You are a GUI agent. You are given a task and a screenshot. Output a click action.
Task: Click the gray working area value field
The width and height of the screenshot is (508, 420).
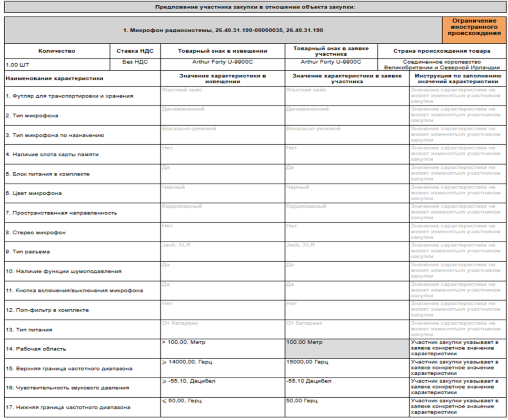tap(347, 349)
